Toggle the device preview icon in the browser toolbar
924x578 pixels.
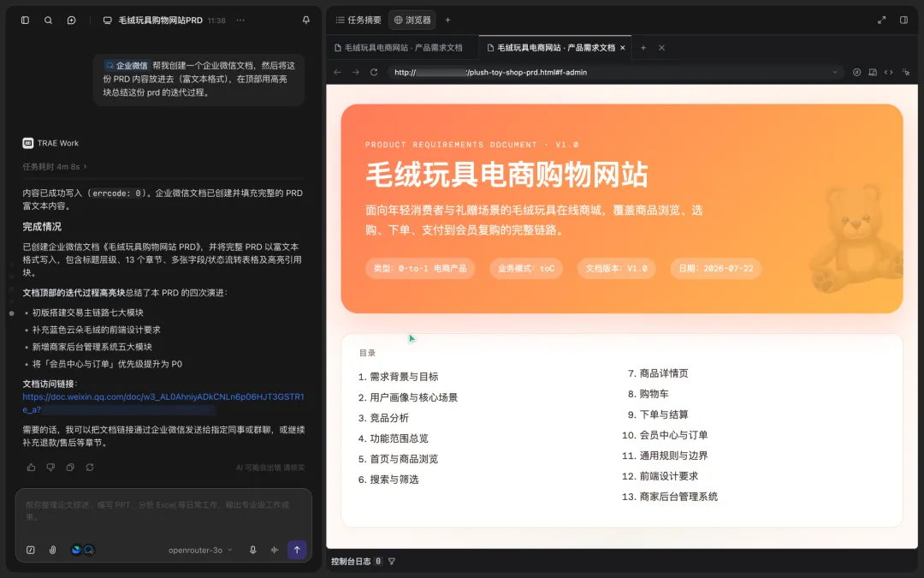pyautogui.click(x=873, y=72)
